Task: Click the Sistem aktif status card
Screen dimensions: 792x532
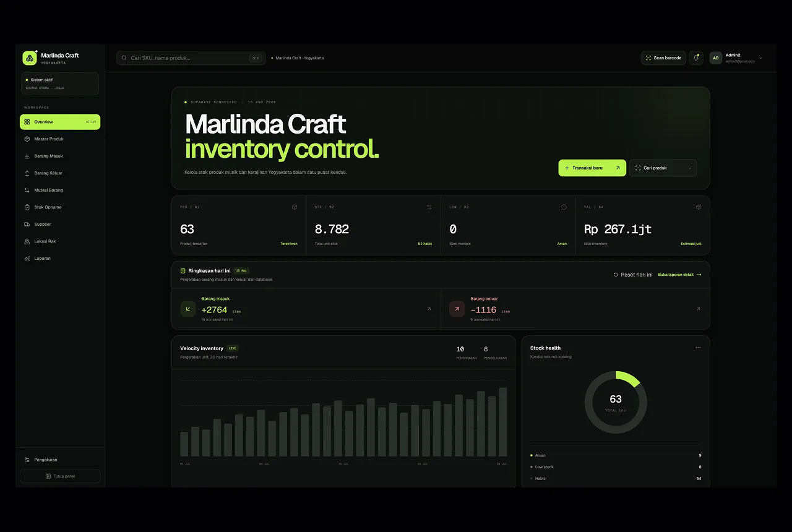Action: point(60,84)
